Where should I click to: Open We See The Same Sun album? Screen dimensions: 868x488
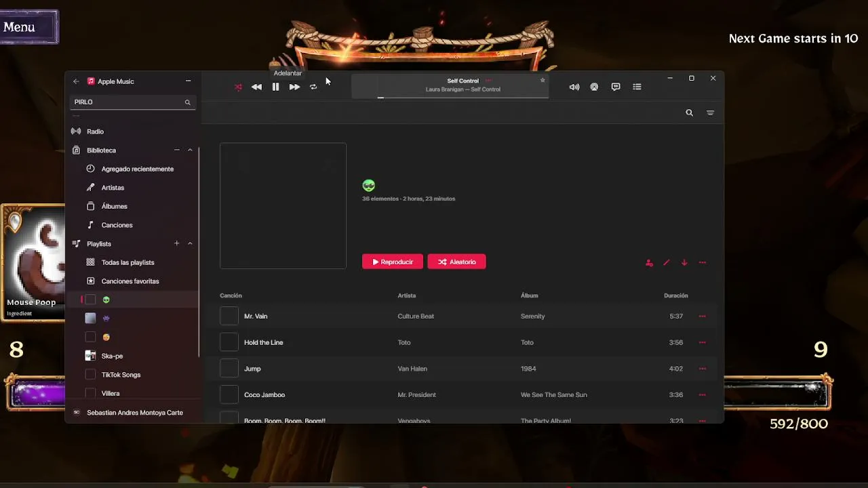pos(554,395)
